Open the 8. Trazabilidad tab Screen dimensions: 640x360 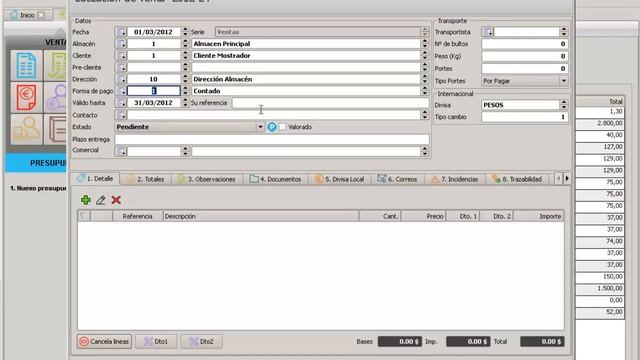pos(517,179)
